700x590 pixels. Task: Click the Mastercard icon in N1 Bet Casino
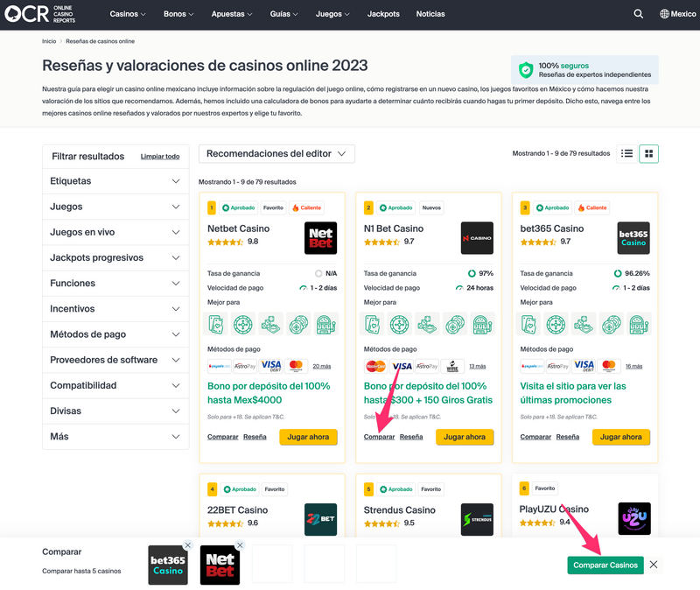coord(375,366)
